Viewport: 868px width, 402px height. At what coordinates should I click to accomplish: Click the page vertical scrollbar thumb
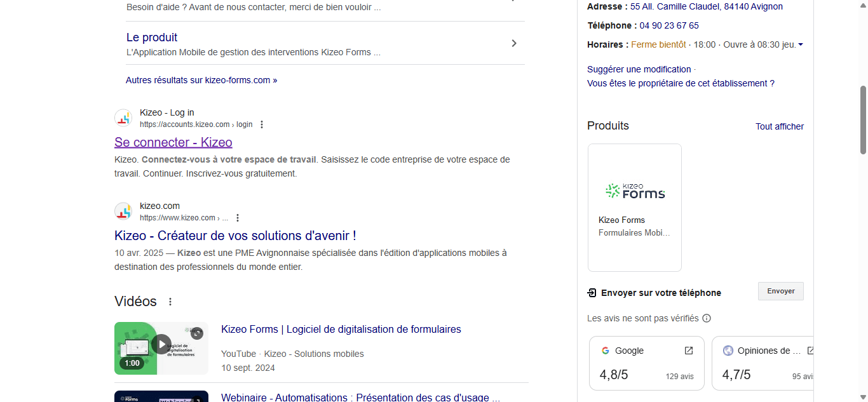click(863, 120)
